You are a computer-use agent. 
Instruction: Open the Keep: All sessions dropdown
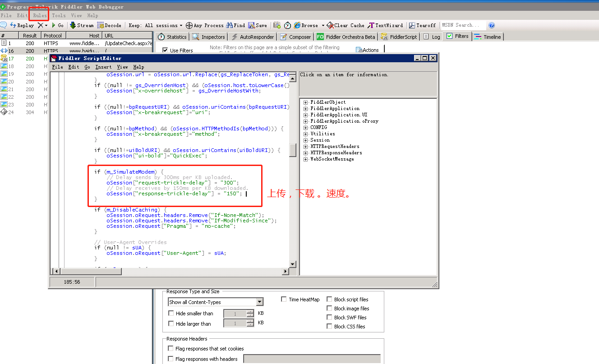click(156, 26)
